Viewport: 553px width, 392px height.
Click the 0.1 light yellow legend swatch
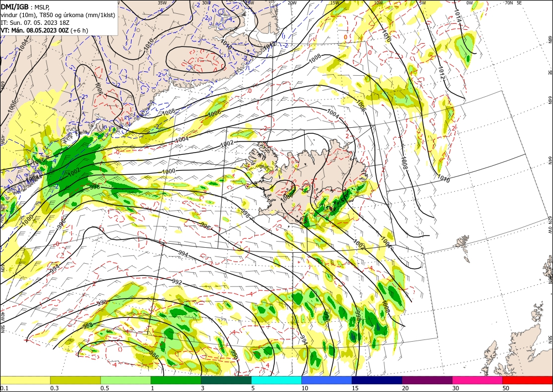point(25,380)
